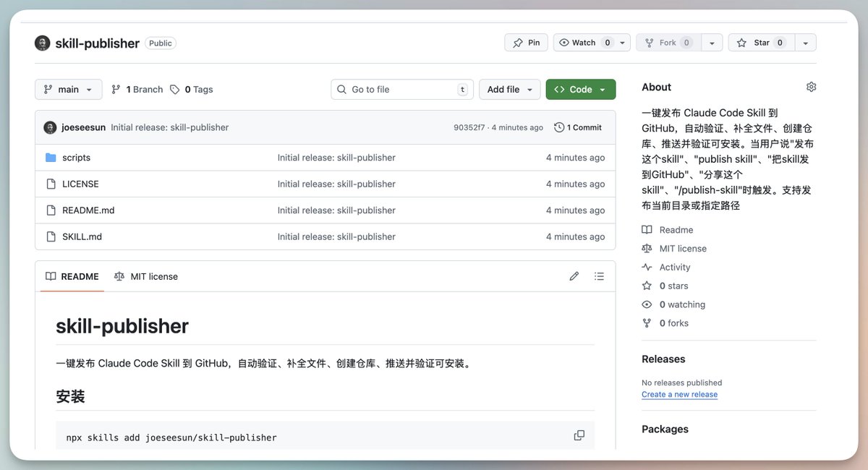Open the README outline list icon
Viewport: 868px width, 470px height.
click(x=599, y=276)
